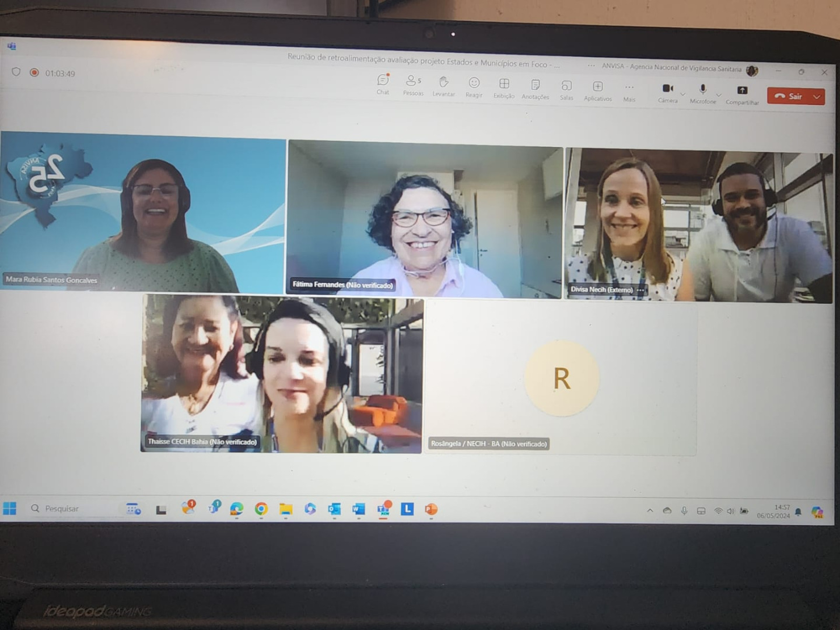Share screen with Compartilhar
Screen dimensions: 840x630
[x=742, y=95]
